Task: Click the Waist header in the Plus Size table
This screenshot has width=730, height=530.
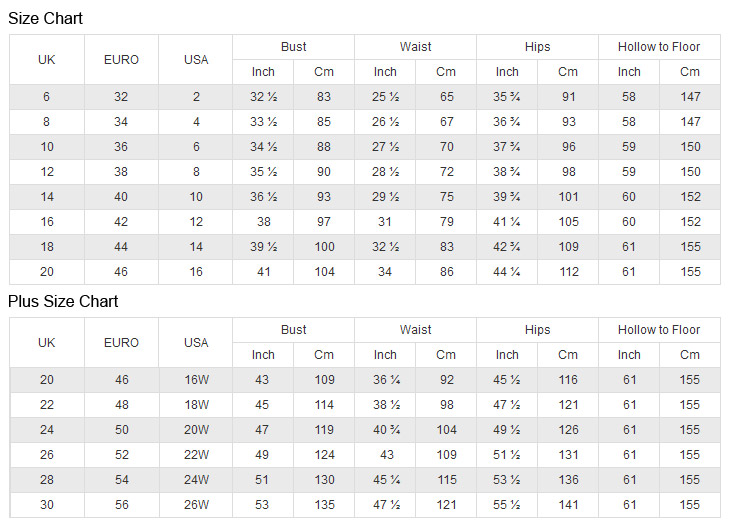Action: pyautogui.click(x=415, y=330)
